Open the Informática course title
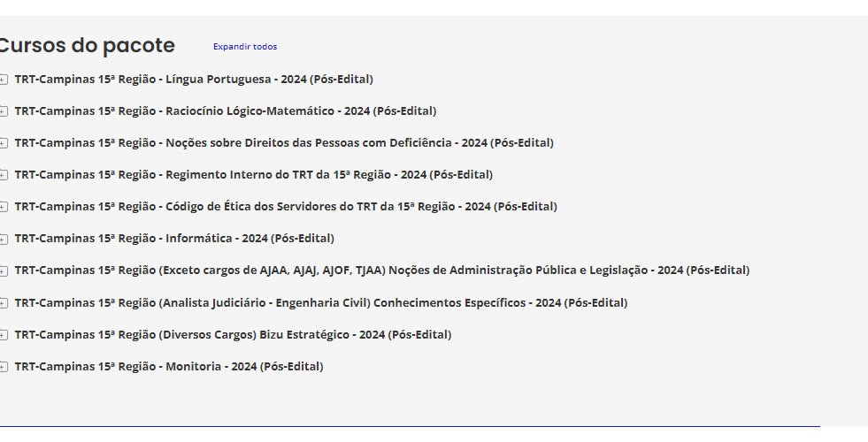 174,239
